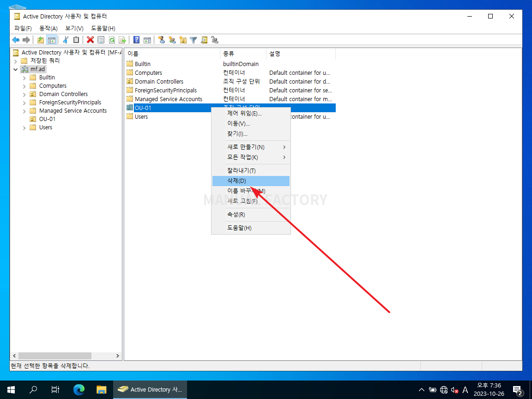Go forward with the gray right arrow
532x399 pixels.
coord(26,40)
